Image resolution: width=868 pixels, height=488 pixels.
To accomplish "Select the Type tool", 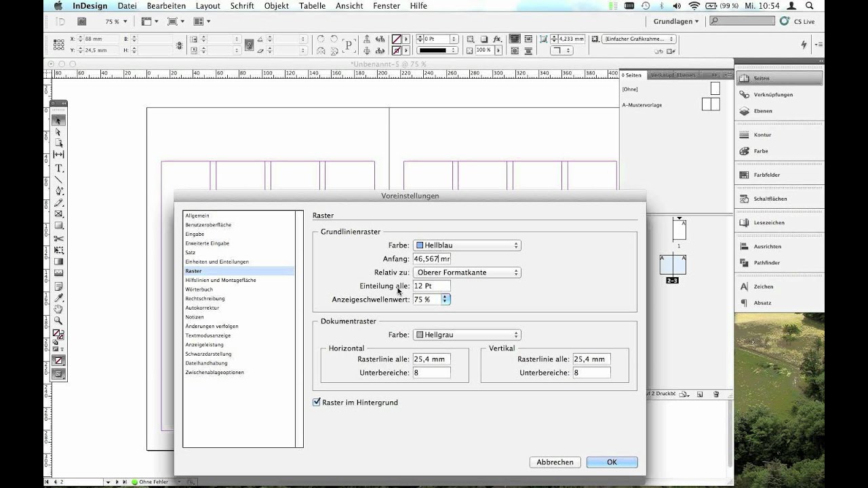I will point(59,168).
